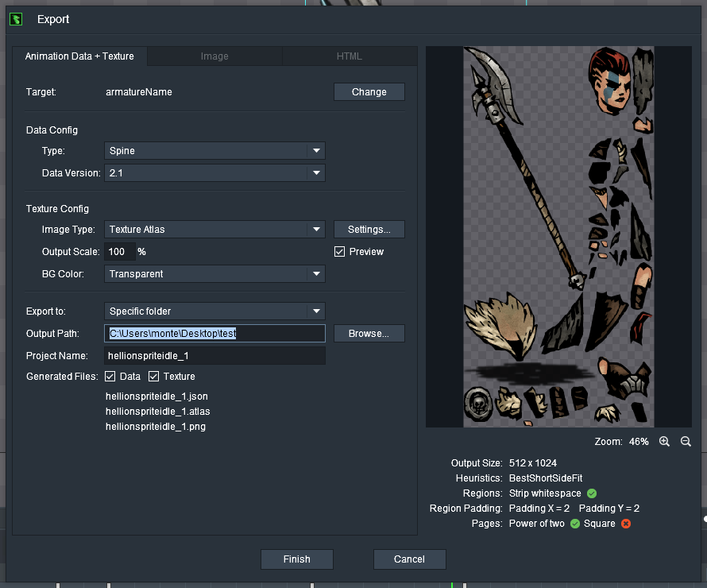Click the hellionspriteidle_1.json file name
This screenshot has width=707, height=588.
click(x=156, y=397)
